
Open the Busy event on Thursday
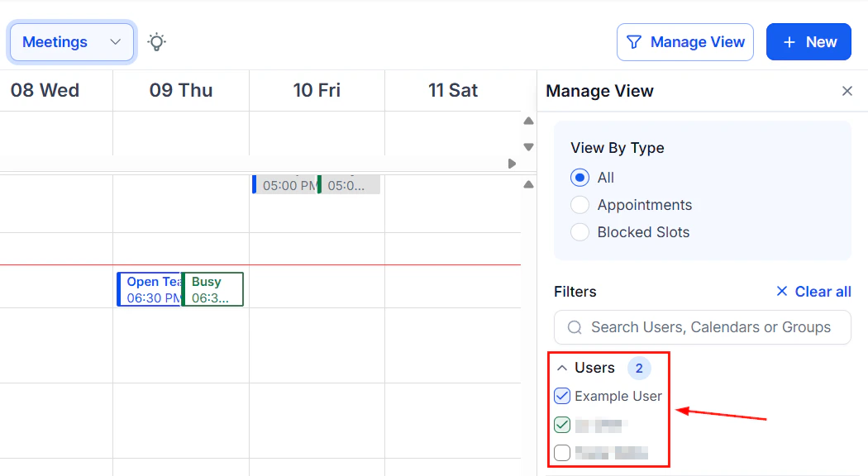pyautogui.click(x=212, y=288)
